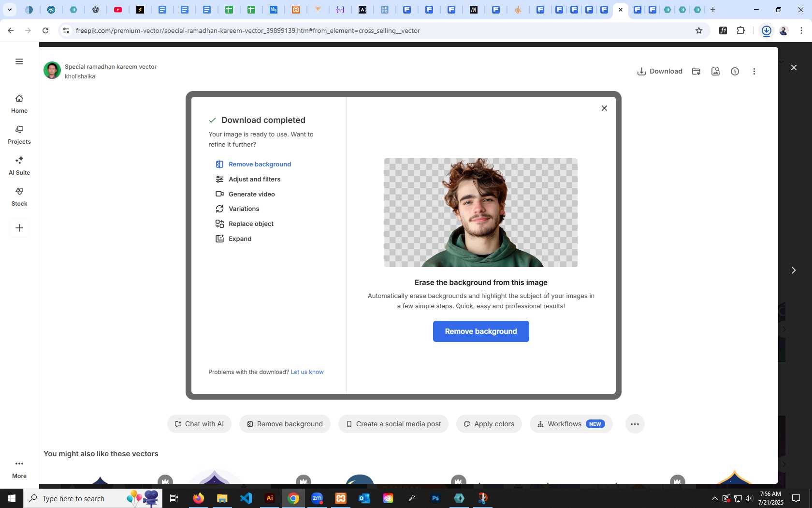The width and height of the screenshot is (812, 508).
Task: Open AI Suite in the sidebar
Action: tap(19, 166)
